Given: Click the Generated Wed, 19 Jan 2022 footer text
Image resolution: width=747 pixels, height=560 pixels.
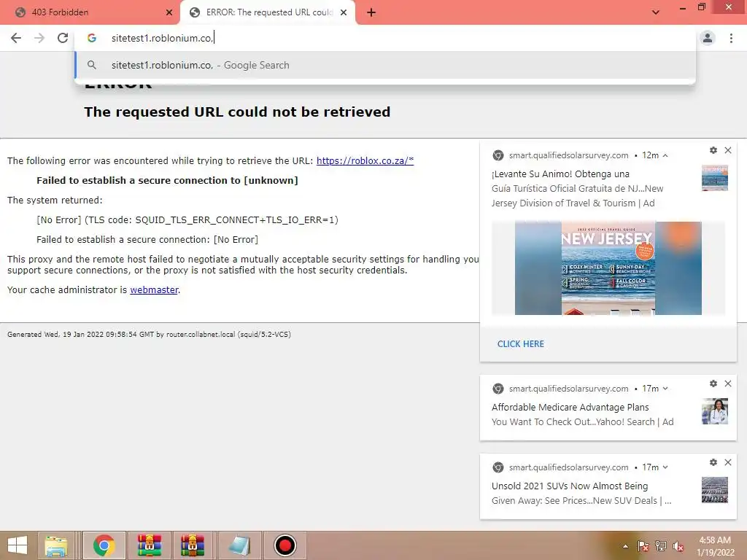Looking at the screenshot, I should [x=149, y=334].
